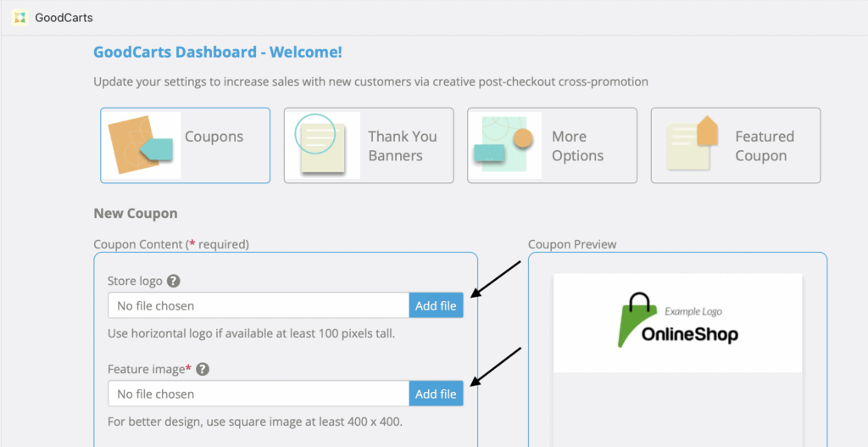Add file for Store logo
Viewport: 868px width, 447px height.
[437, 305]
